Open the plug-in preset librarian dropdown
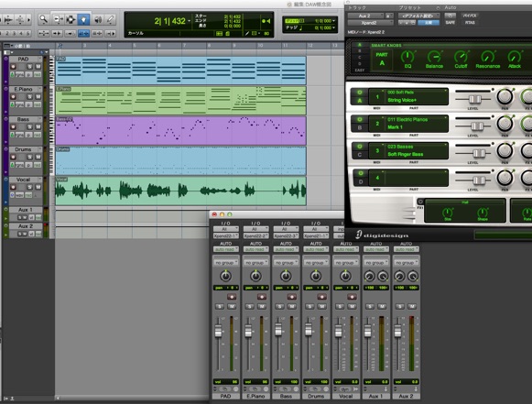Image resolution: width=532 pixels, height=404 pixels. coord(418,16)
